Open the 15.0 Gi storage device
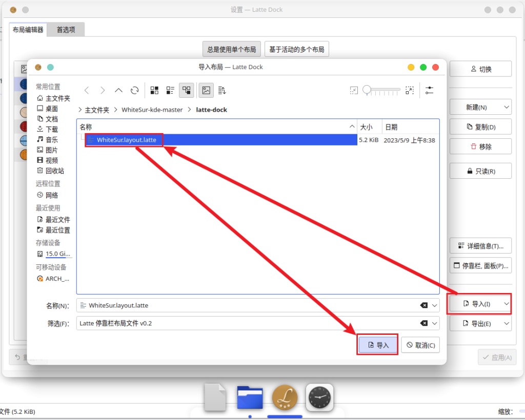The image size is (525, 420). point(54,254)
